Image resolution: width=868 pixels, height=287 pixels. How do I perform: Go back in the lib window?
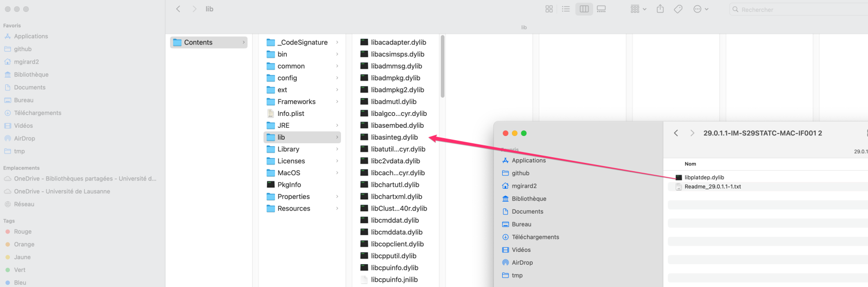point(178,9)
